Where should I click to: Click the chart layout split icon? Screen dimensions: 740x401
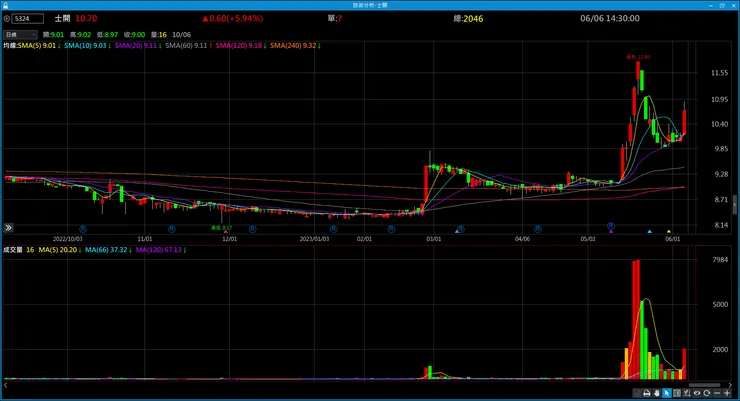tap(677, 393)
